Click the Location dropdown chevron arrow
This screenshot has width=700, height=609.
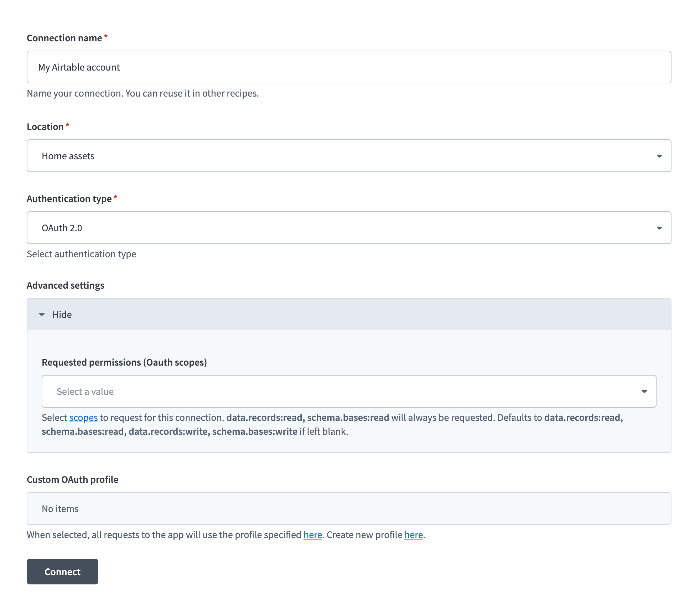point(660,156)
